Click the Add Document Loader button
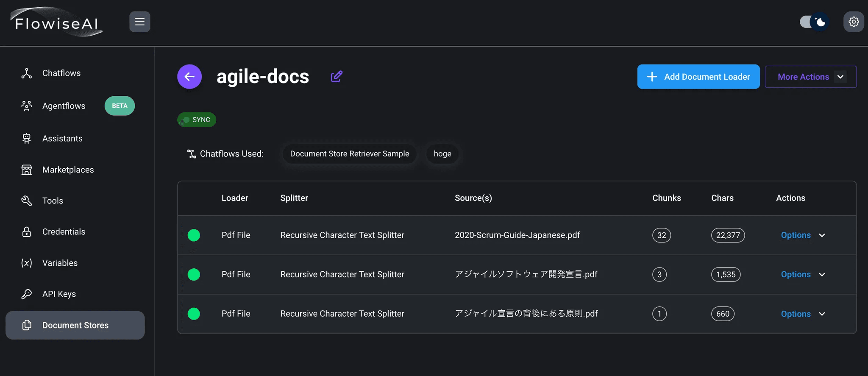This screenshot has height=376, width=868. coord(698,77)
